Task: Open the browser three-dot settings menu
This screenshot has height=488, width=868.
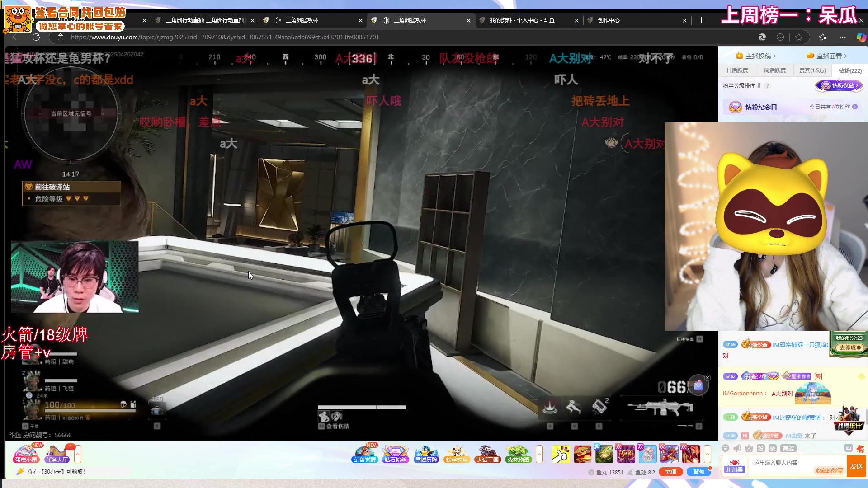Action: 842,37
